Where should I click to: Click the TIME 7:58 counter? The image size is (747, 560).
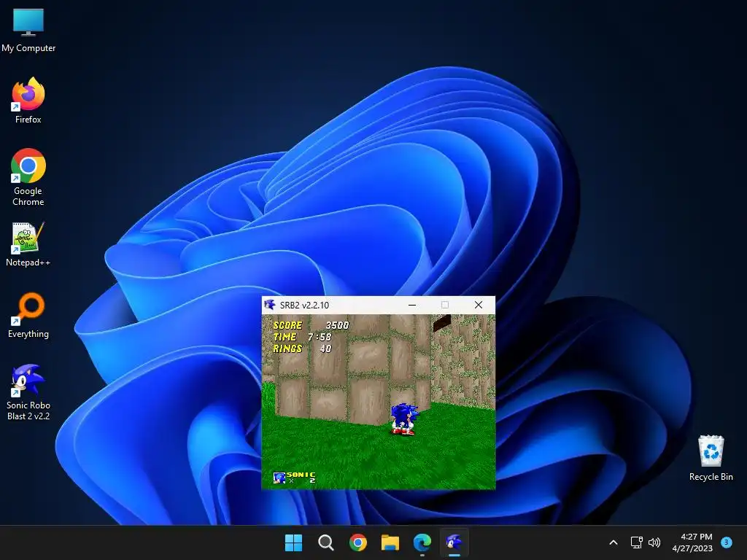coord(302,337)
